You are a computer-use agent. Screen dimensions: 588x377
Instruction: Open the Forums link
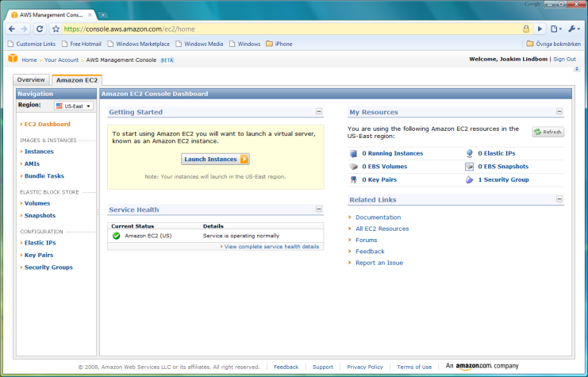pyautogui.click(x=367, y=240)
